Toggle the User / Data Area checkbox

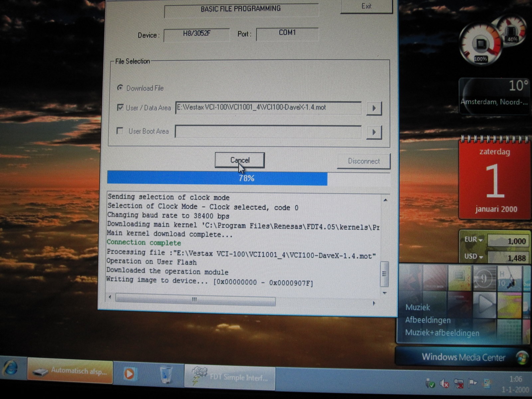click(120, 107)
